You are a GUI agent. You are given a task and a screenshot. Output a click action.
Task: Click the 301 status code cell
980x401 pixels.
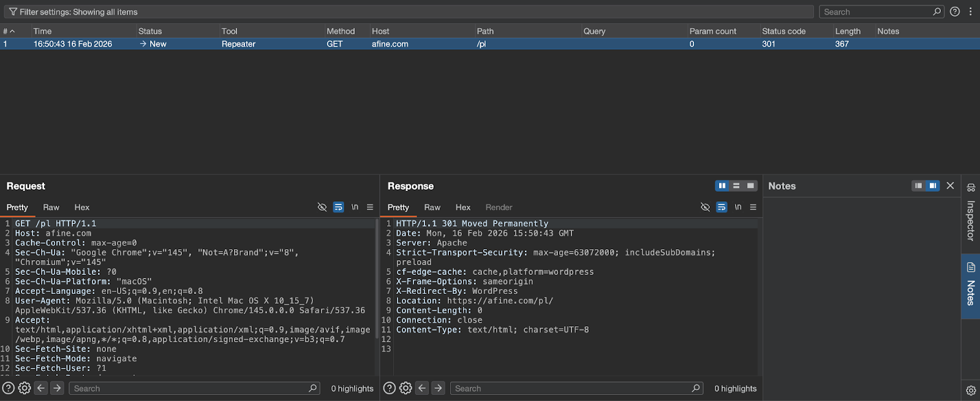769,44
